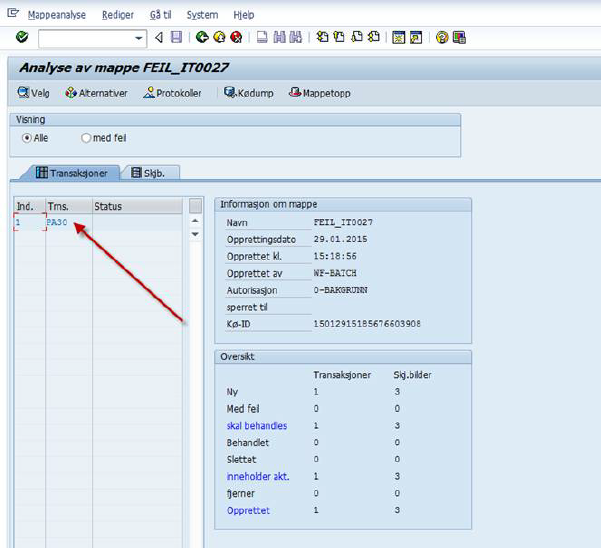Select the med feil radio button

tap(86, 138)
